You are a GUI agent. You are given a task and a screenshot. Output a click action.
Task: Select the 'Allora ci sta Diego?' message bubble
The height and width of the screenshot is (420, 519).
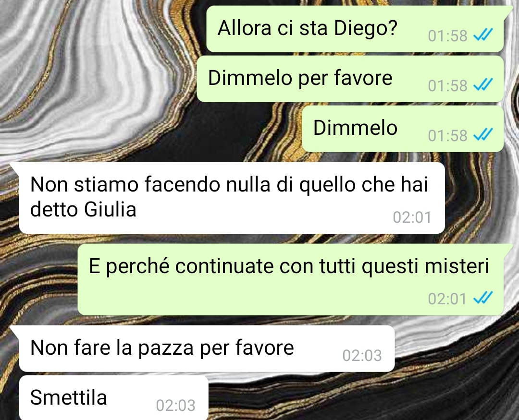point(355,29)
